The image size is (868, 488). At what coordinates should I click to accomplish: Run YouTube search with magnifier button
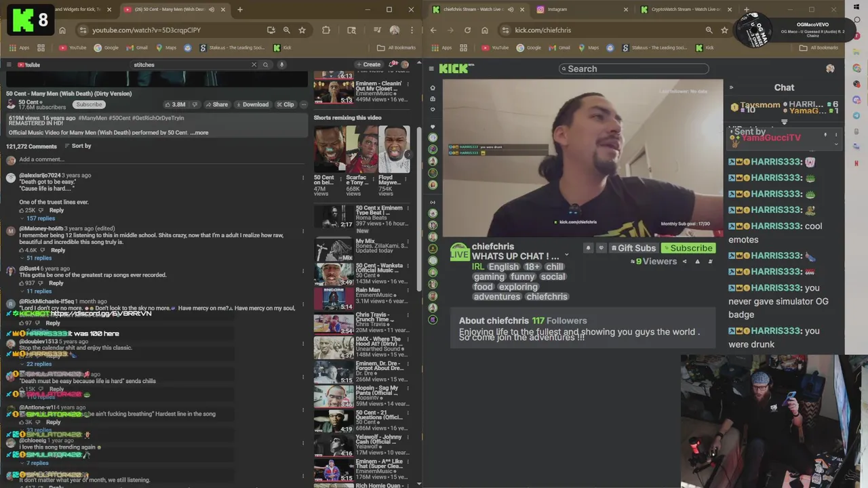(x=266, y=64)
